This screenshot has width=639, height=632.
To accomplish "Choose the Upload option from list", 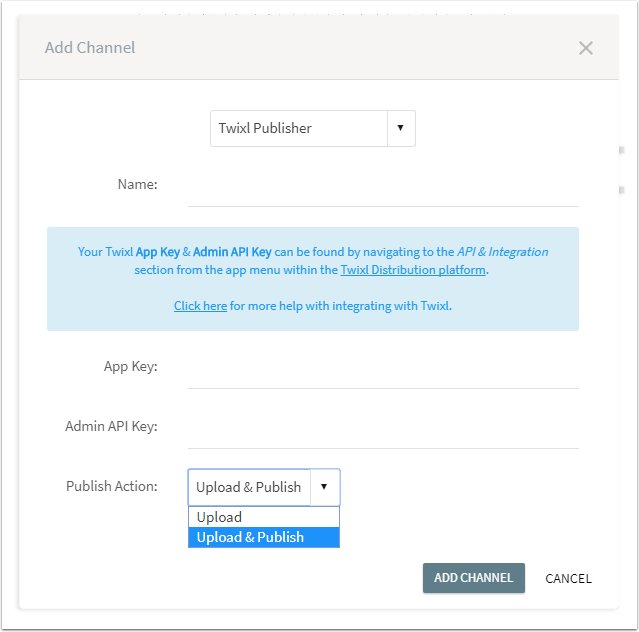I will coord(264,517).
